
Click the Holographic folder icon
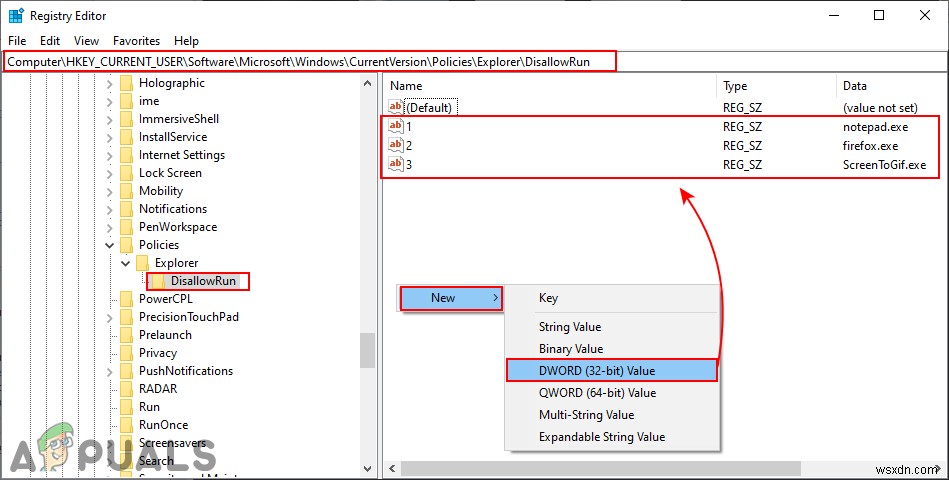tap(126, 83)
